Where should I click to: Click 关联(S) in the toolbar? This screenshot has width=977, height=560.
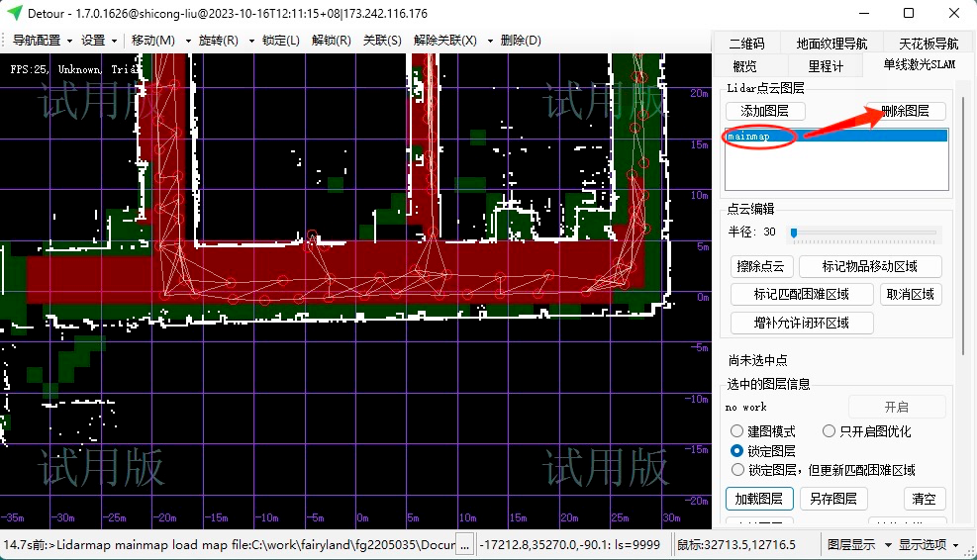coord(382,41)
